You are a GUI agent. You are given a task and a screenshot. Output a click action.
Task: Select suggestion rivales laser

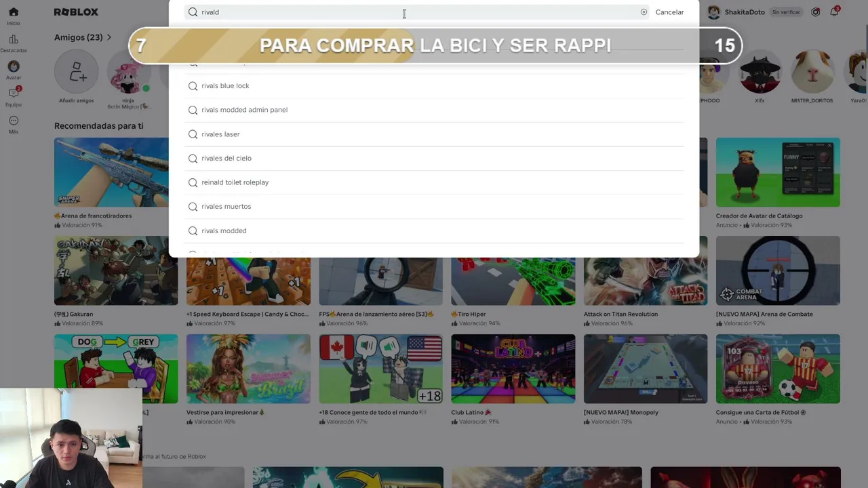click(x=434, y=134)
